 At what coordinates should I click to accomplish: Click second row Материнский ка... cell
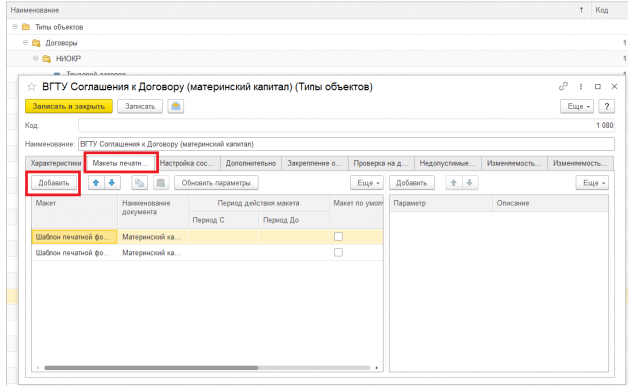(x=153, y=253)
